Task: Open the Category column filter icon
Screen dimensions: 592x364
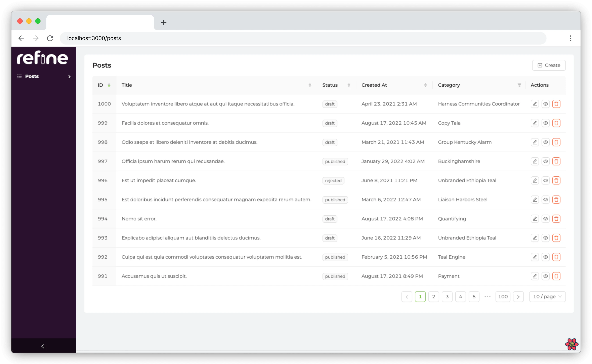Action: click(x=519, y=85)
